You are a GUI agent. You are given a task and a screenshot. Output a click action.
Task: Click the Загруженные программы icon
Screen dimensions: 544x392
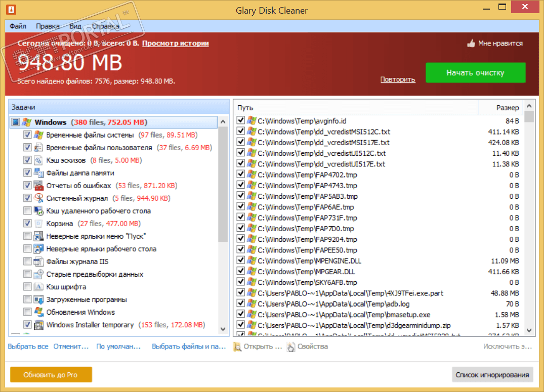(x=38, y=299)
